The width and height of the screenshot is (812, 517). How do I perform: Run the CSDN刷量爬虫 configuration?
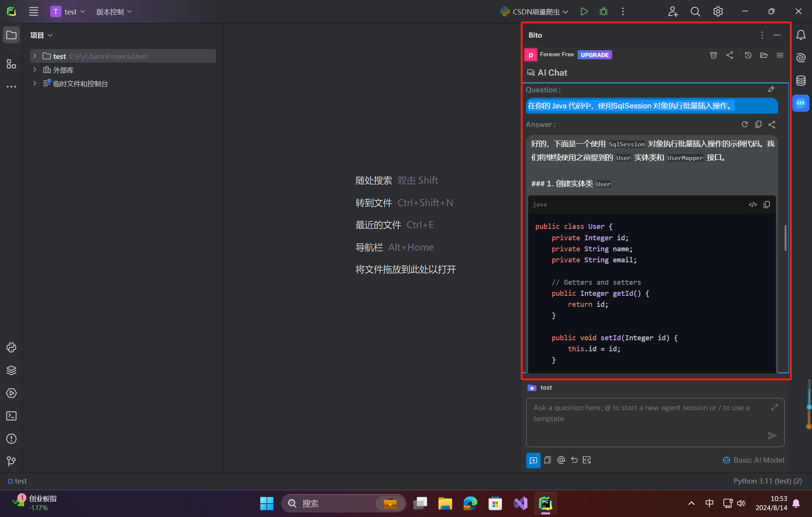584,11
